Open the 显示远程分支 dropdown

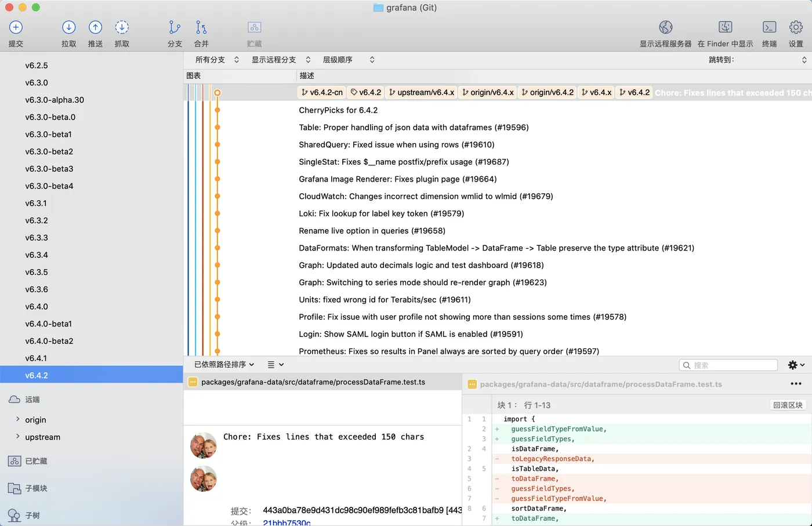click(x=281, y=60)
